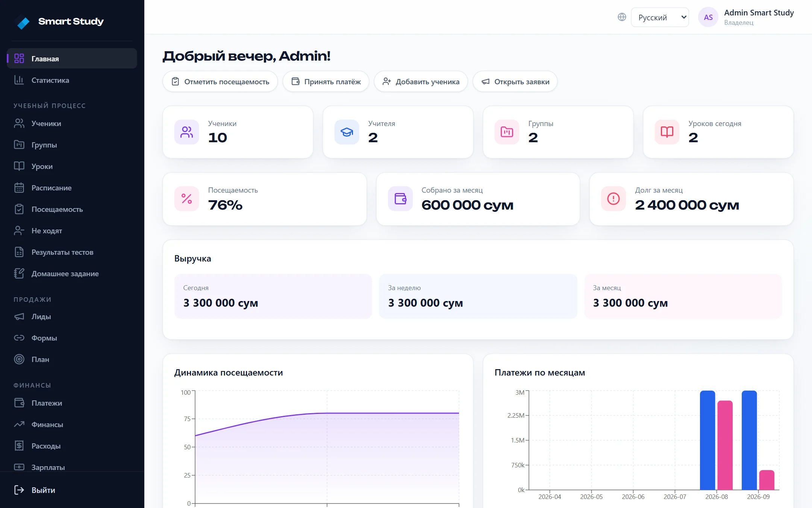Click the Собрано за месяц wallet icon

(400, 199)
